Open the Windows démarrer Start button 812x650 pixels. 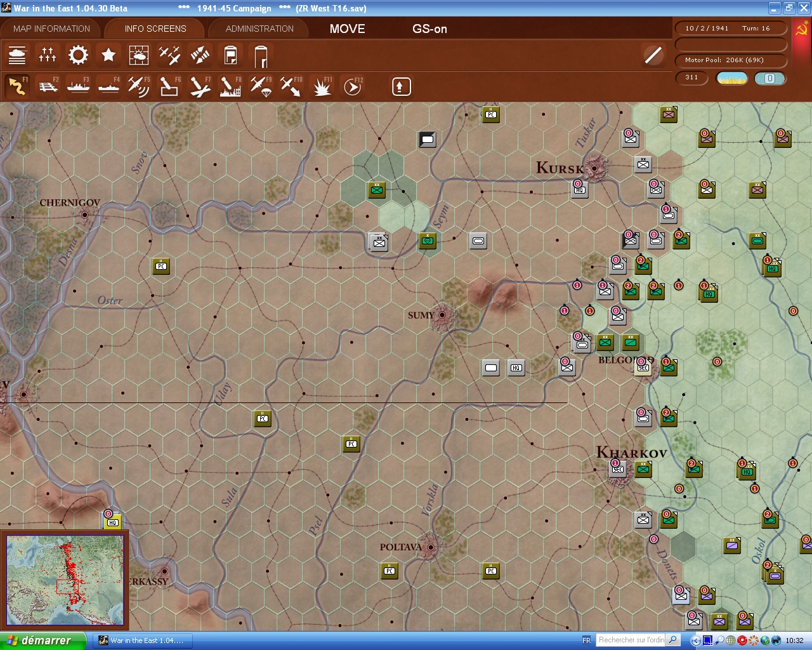43,640
